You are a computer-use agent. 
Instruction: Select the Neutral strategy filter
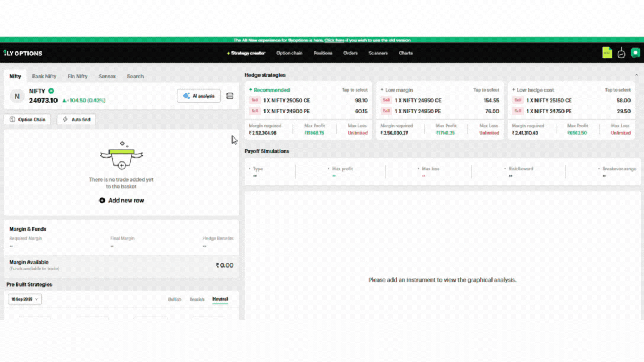pos(220,299)
